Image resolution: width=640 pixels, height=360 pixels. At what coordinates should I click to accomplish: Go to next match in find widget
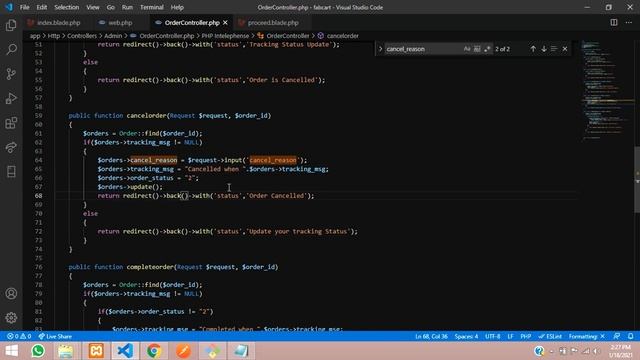coord(544,49)
